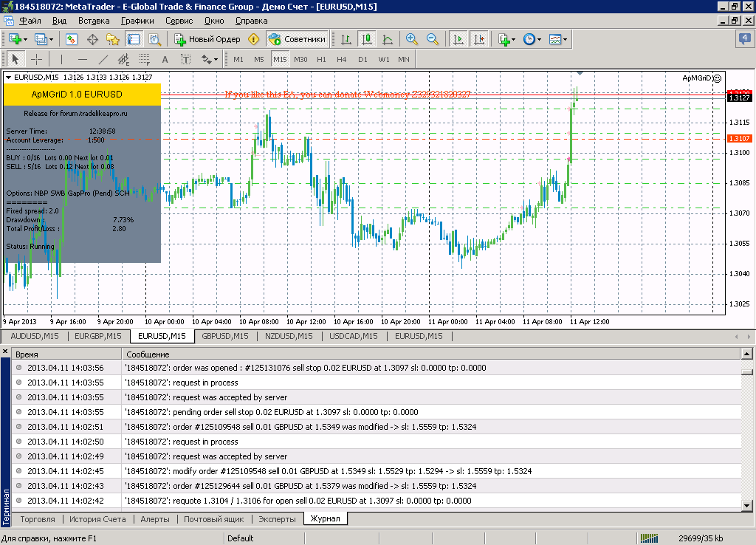756x545 pixels.
Task: Switch chart to M30 timeframe
Action: click(301, 59)
